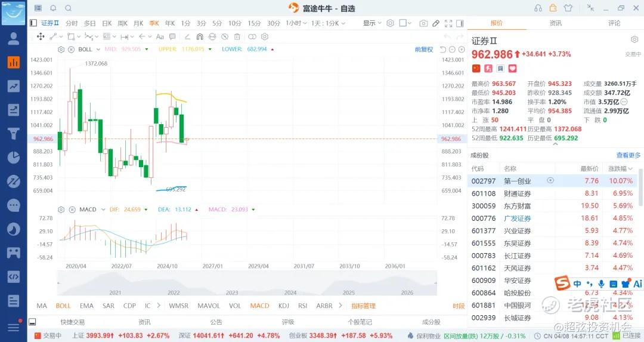This screenshot has width=644, height=342.
Task: Change the BOLL MID line color arrow
Action: [x=147, y=50]
